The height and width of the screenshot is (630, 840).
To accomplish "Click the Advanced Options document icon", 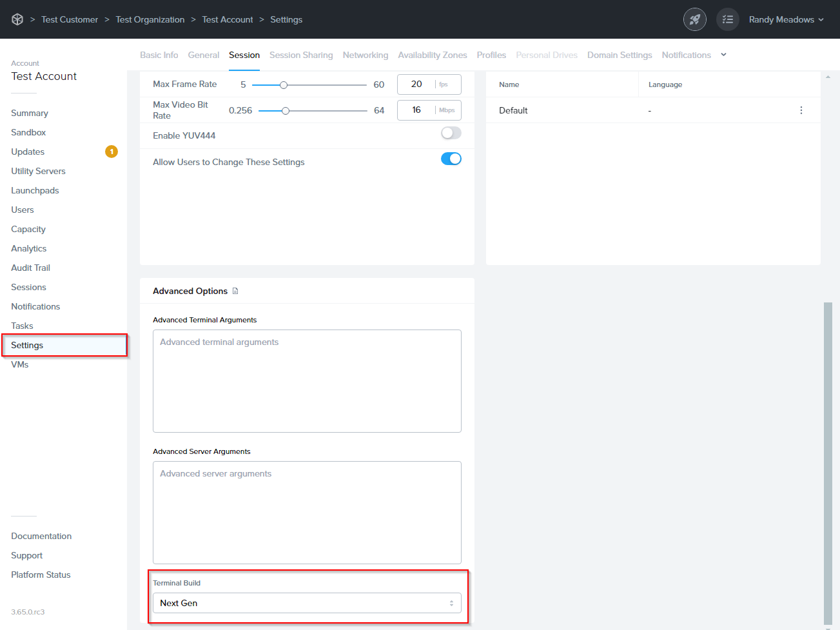I will pyautogui.click(x=235, y=291).
